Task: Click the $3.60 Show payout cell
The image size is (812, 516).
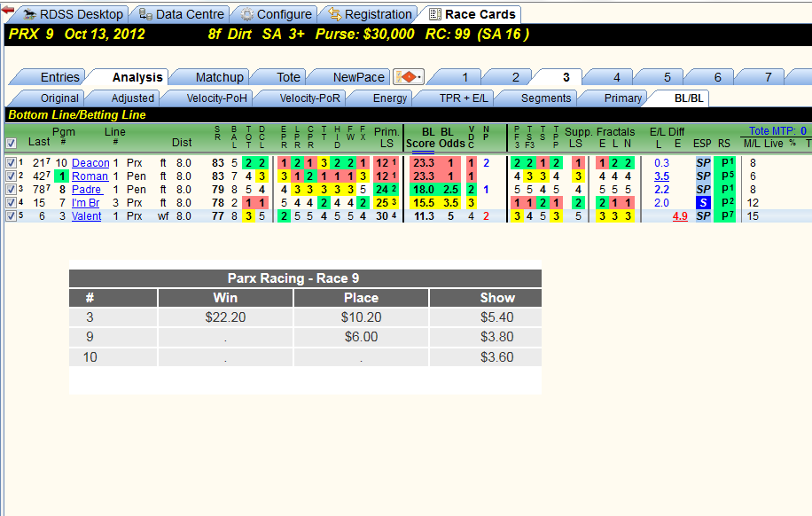Action: [x=486, y=357]
